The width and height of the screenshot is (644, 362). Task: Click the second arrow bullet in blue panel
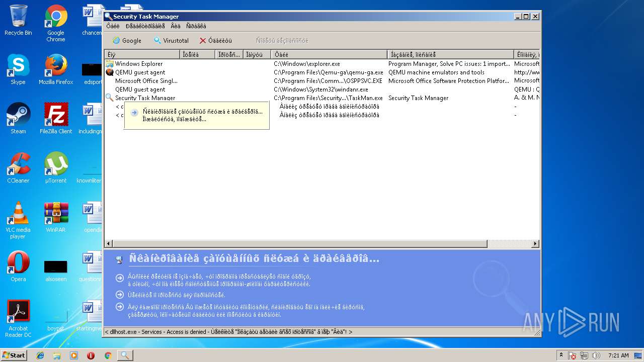tap(120, 295)
